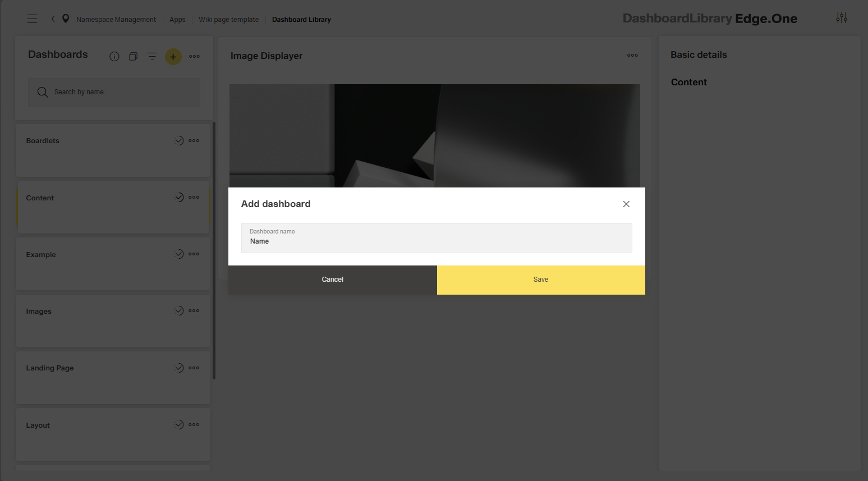Click the duplicate dashboards icon
The height and width of the screenshot is (481, 868).
click(x=133, y=56)
